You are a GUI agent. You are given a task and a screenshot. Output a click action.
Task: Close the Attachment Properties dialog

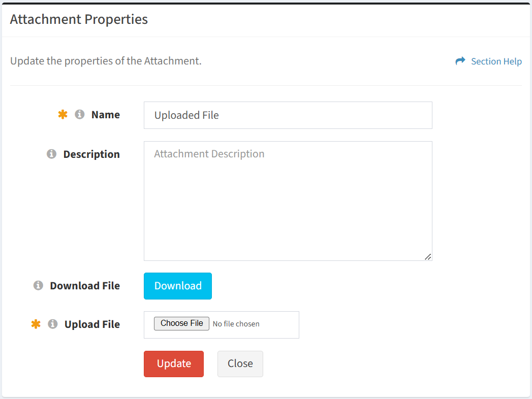coord(240,364)
